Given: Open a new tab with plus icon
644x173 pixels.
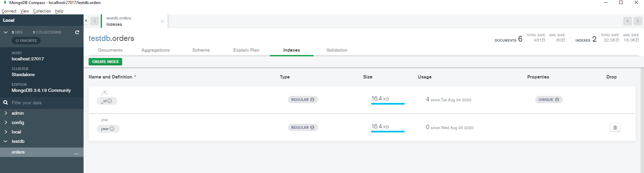Looking at the screenshot, I should (x=627, y=21).
